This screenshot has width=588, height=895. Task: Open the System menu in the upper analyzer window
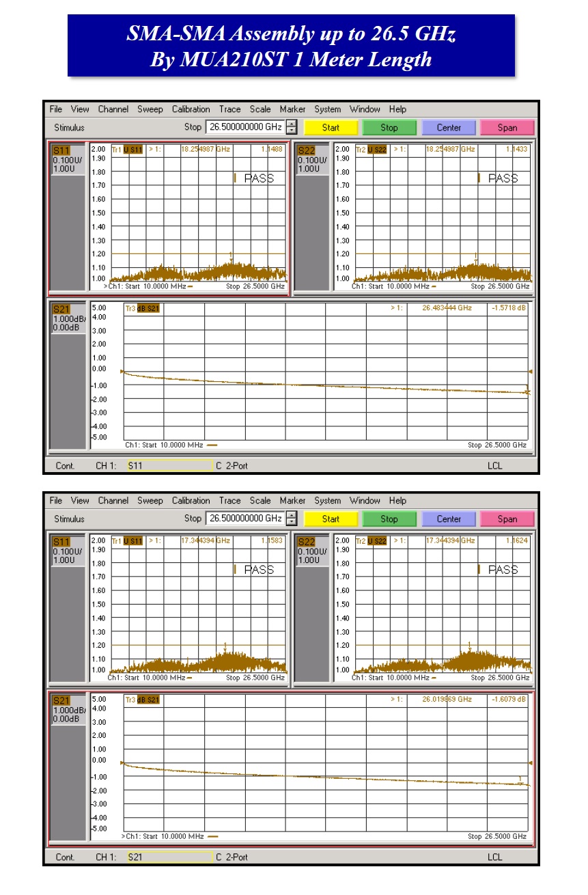coord(328,109)
